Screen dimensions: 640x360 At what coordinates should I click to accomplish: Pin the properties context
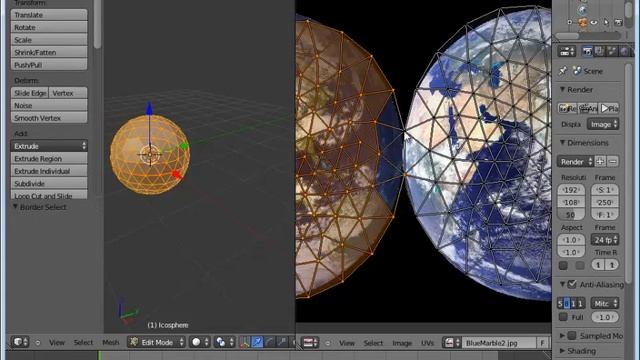563,71
